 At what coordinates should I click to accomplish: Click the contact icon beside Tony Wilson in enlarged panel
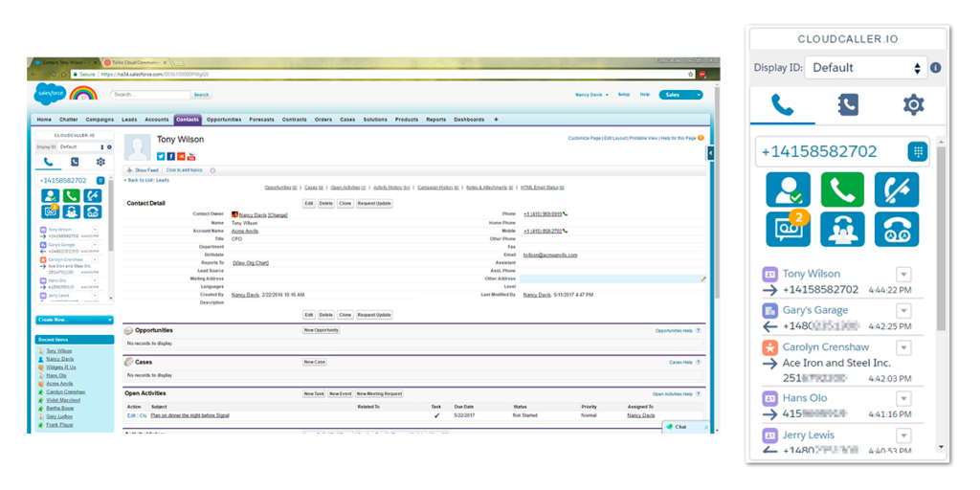[770, 274]
